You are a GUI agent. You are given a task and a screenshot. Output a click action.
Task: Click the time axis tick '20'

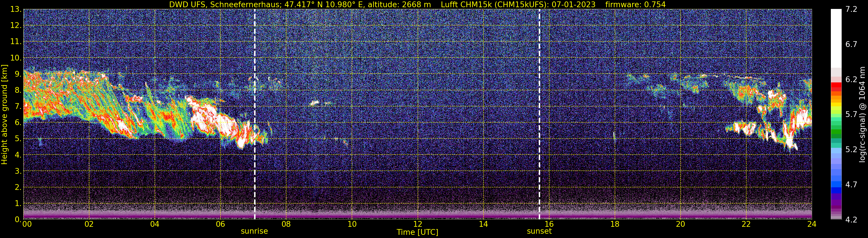click(x=680, y=224)
